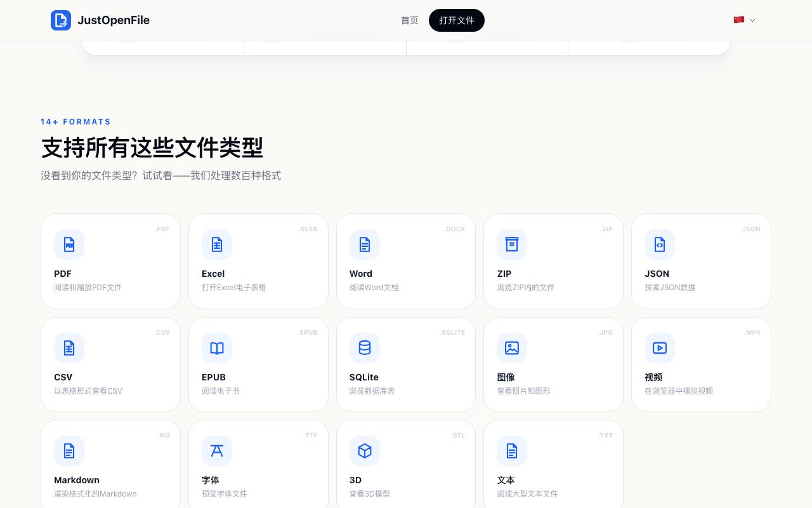The image size is (812, 508).
Task: Select the EPUB card title
Action: 214,377
